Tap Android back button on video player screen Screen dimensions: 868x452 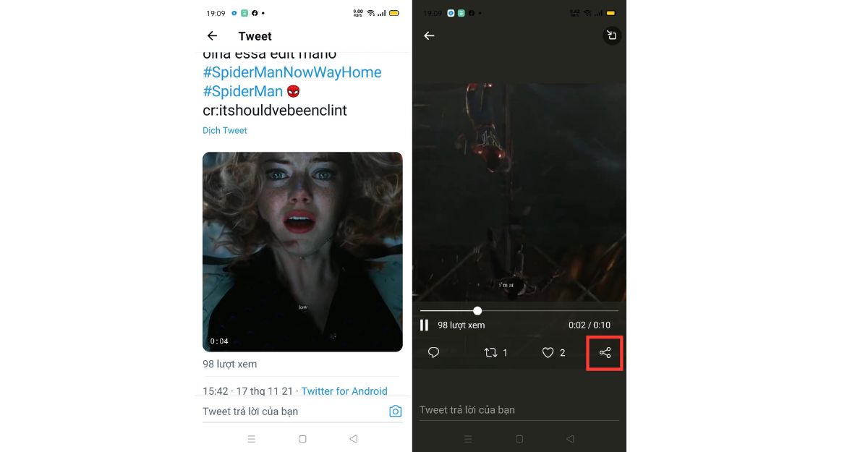point(570,439)
